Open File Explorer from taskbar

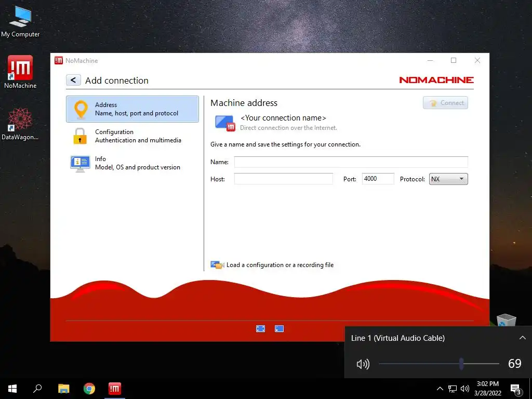click(63, 389)
